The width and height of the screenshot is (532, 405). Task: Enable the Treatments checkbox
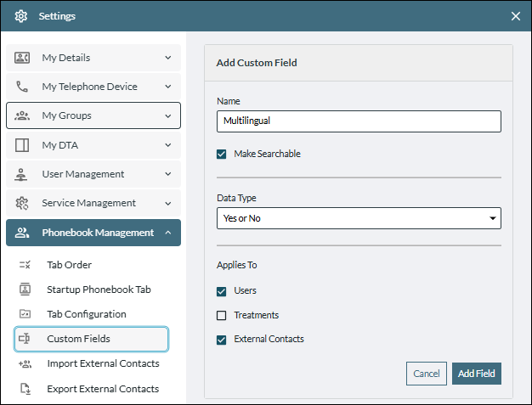click(222, 316)
